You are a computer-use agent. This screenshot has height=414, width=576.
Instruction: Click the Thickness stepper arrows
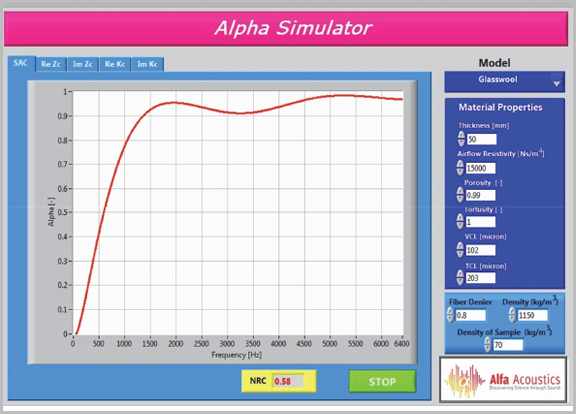461,139
